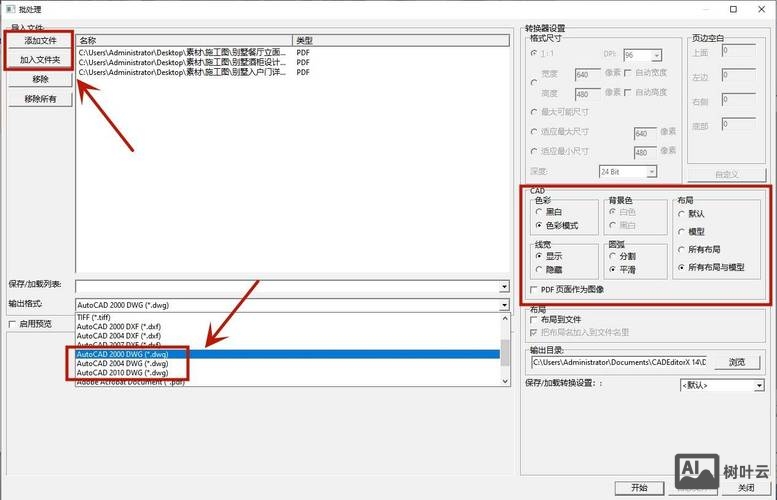
Task: Click the 添加文件 button
Action: (40, 41)
